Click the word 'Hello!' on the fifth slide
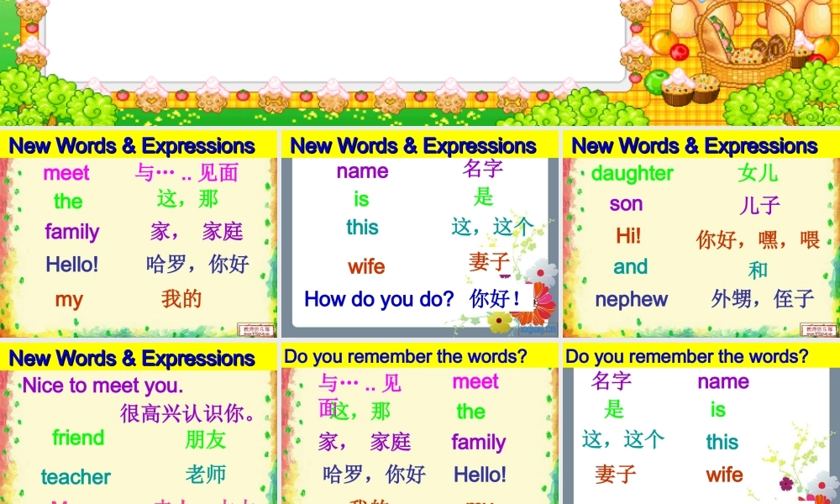This screenshot has width=840, height=504. [x=480, y=475]
